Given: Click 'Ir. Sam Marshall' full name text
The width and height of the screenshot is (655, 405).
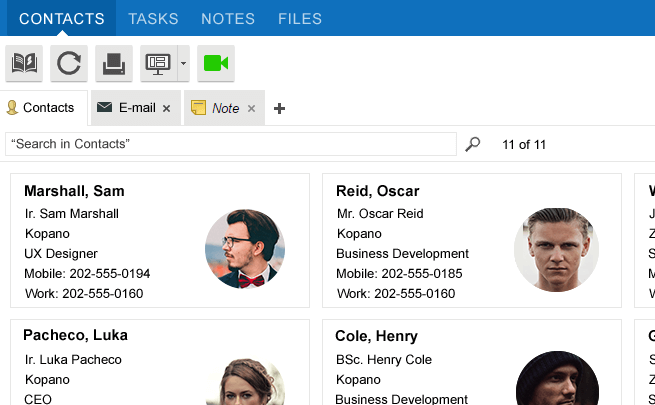Looking at the screenshot, I should pyautogui.click(x=72, y=213).
